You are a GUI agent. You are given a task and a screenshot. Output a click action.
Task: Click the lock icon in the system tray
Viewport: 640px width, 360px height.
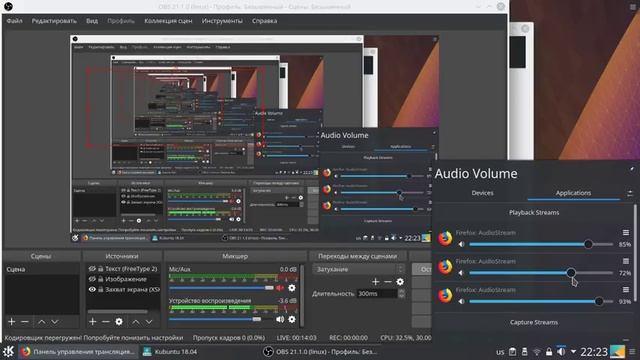tap(549, 352)
